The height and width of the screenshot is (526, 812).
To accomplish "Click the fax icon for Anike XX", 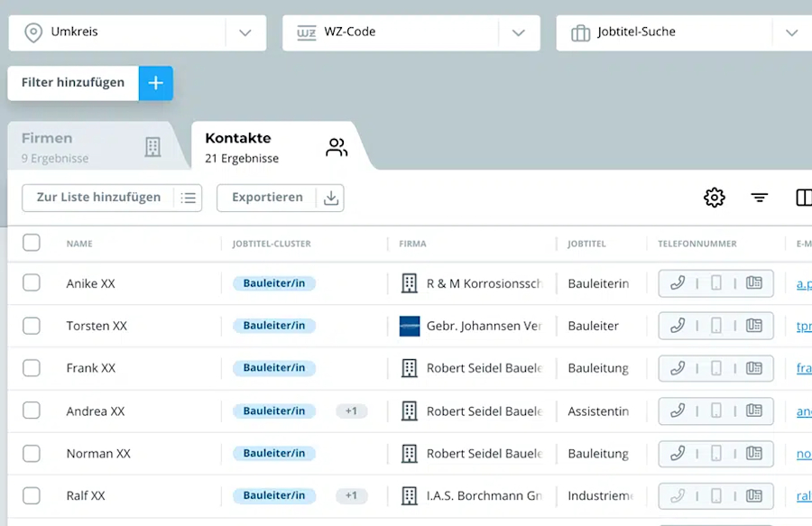I will point(754,282).
